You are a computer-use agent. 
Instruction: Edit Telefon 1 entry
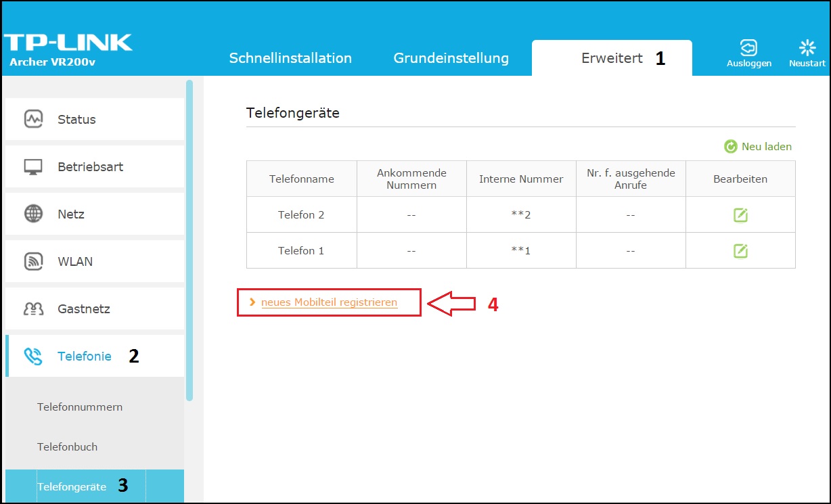click(x=740, y=250)
